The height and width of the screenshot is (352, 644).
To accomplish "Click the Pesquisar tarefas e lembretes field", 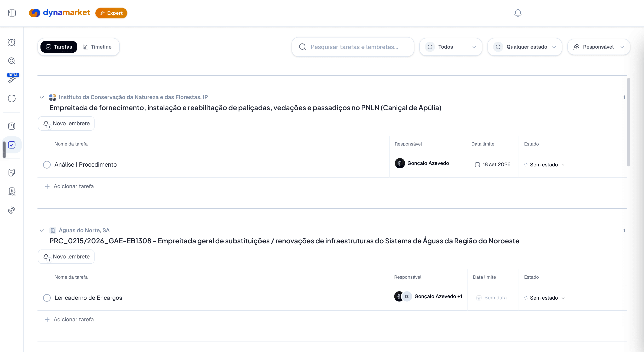I will (353, 47).
